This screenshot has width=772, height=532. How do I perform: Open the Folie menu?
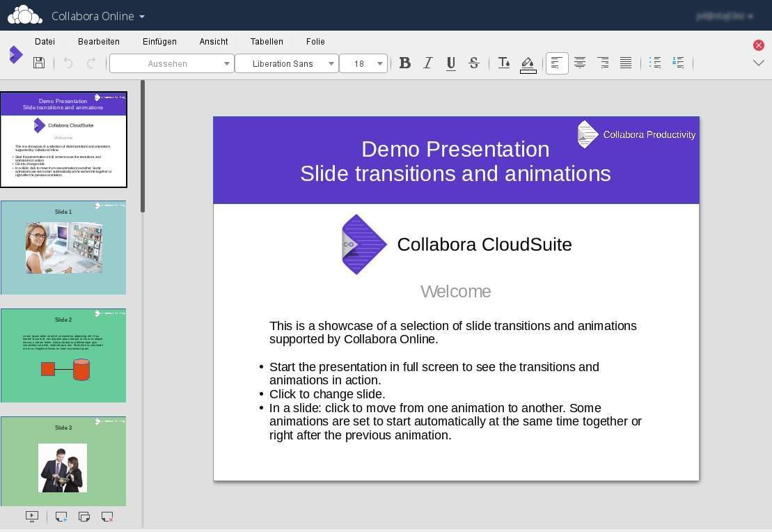coord(315,42)
